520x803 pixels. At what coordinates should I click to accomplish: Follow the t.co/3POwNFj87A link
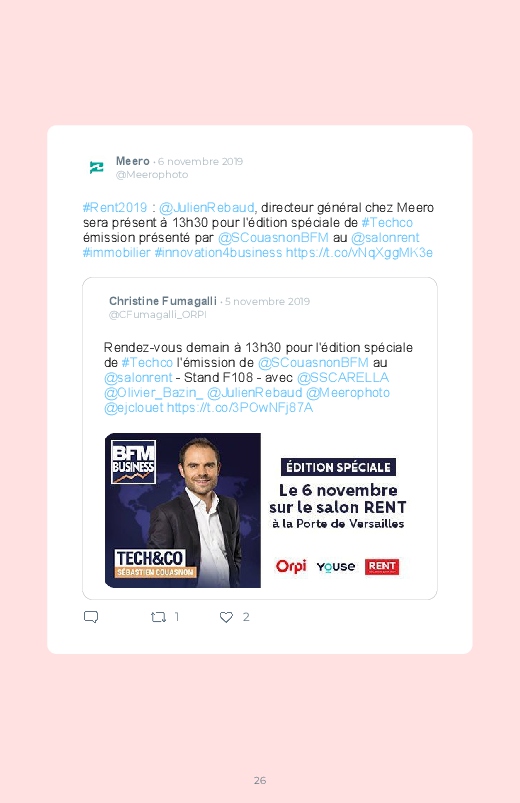pyautogui.click(x=240, y=408)
